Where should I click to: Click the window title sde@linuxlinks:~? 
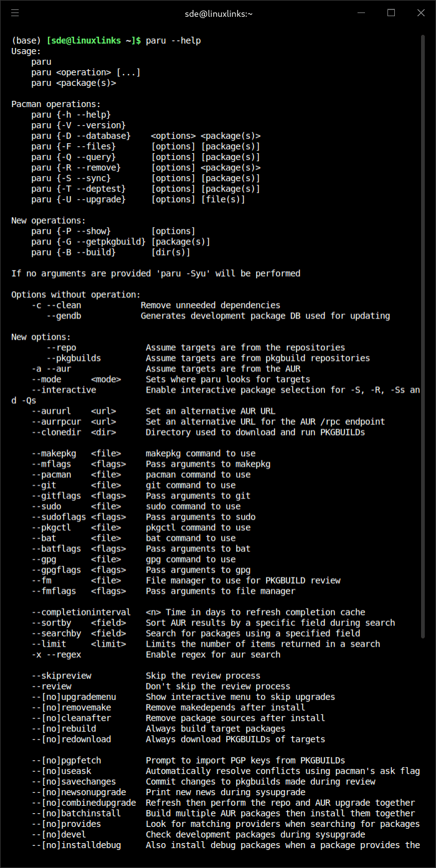(x=219, y=13)
